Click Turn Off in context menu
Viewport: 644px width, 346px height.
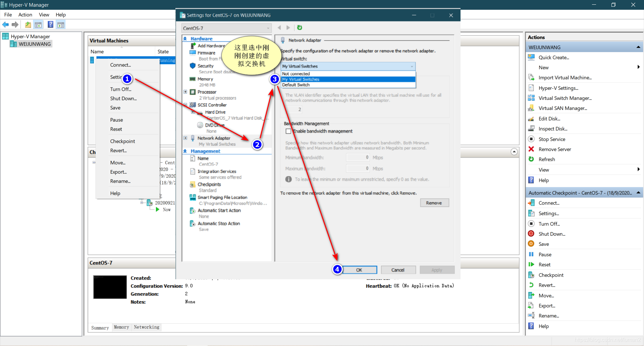click(x=121, y=89)
